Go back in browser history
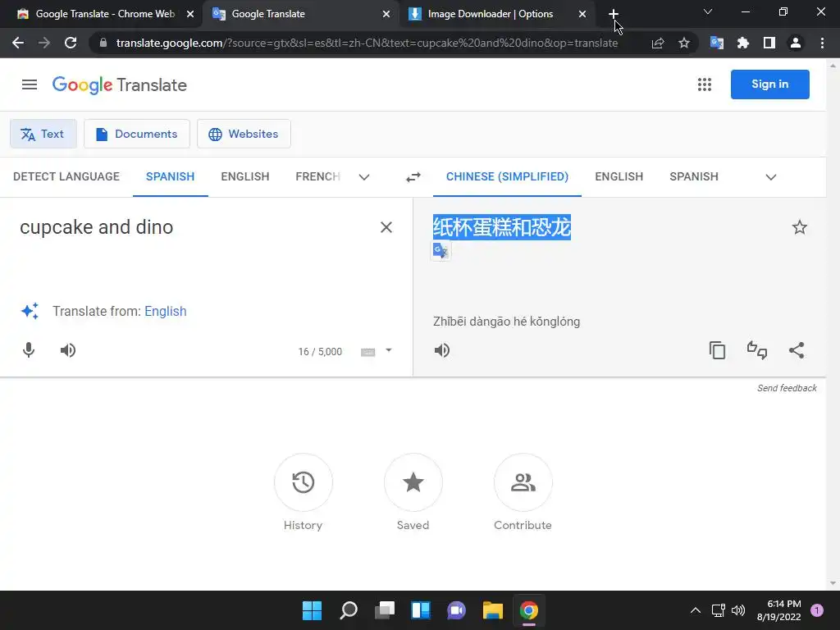Viewport: 840px width, 630px height. point(18,43)
